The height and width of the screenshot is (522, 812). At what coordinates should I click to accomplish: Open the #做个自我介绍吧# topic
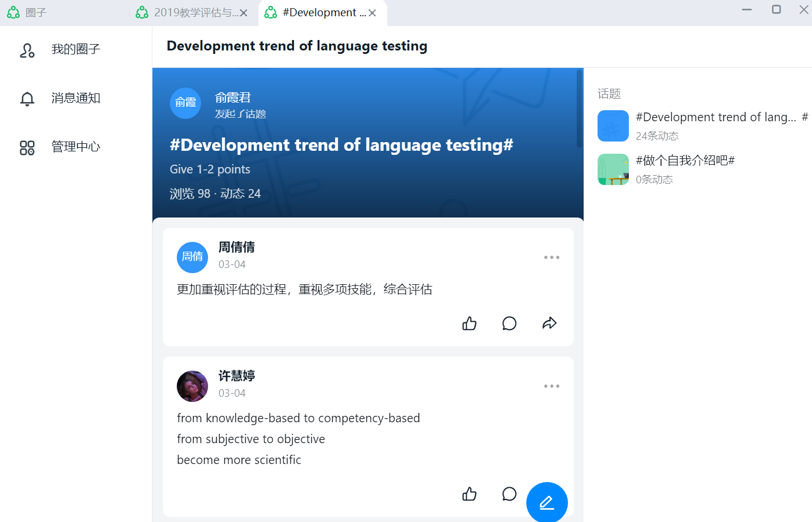pos(685,161)
